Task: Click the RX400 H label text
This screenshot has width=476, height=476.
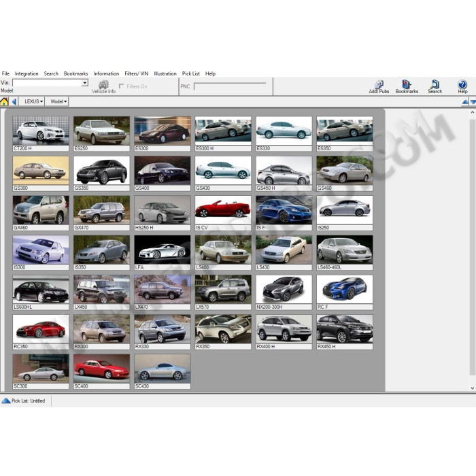Action: 266,347
